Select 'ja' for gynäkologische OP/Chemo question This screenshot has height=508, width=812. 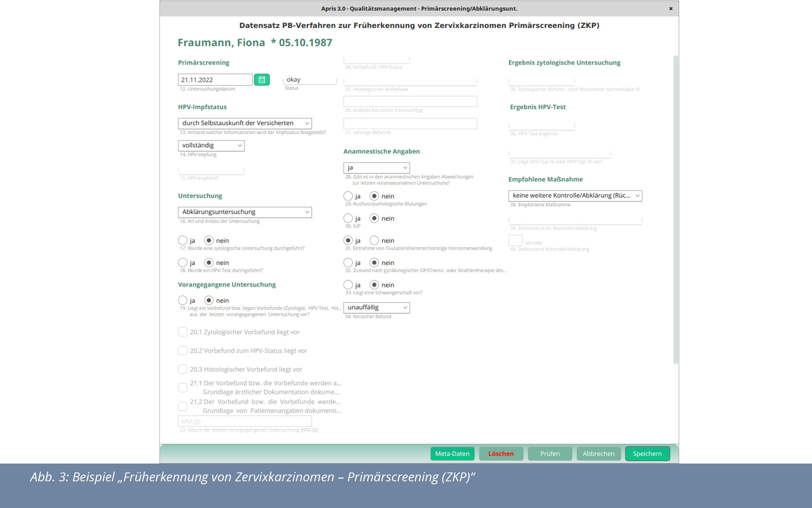click(348, 262)
